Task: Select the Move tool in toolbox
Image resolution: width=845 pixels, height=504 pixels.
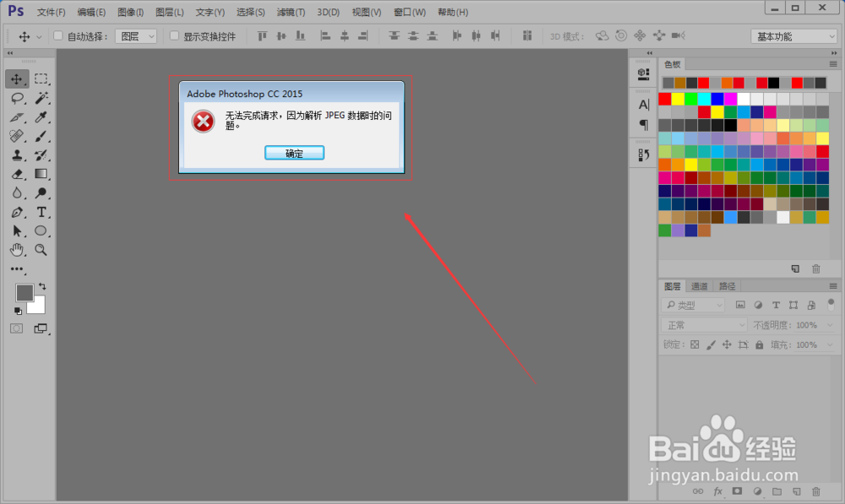Action: tap(17, 79)
